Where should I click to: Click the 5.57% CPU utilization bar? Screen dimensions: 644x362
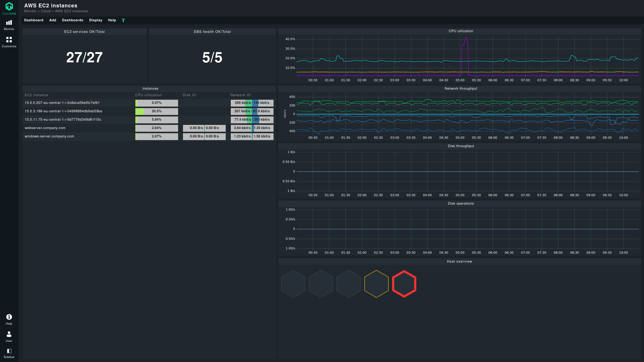pyautogui.click(x=157, y=103)
